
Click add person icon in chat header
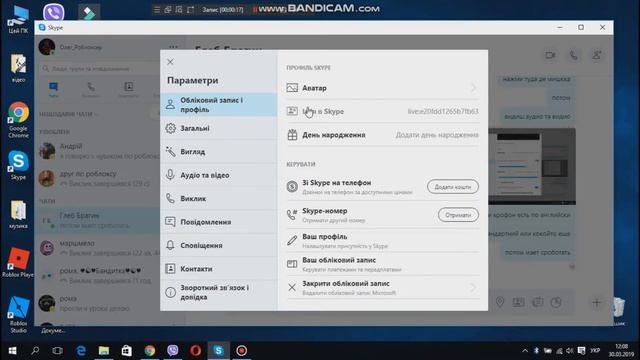click(597, 55)
